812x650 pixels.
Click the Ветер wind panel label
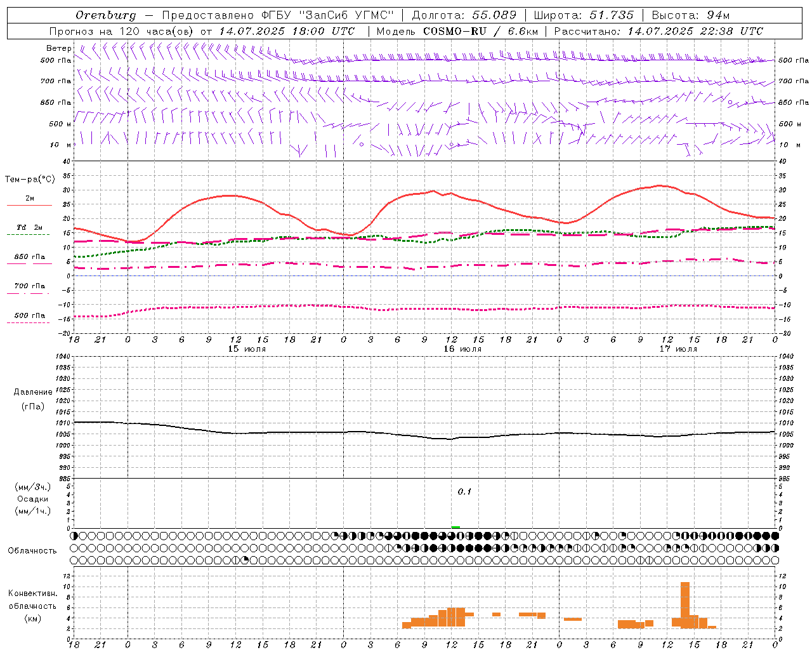point(58,48)
